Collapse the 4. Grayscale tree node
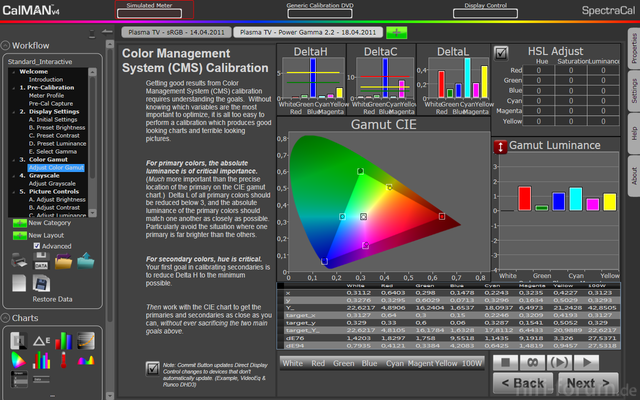Image resolution: width=640 pixels, height=400 pixels. 14,176
